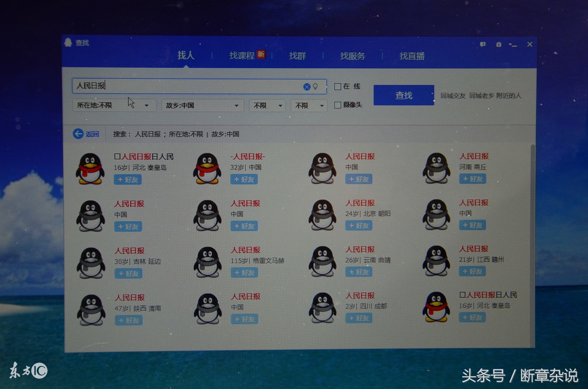Clear the search keyword with the X icon

tap(307, 86)
